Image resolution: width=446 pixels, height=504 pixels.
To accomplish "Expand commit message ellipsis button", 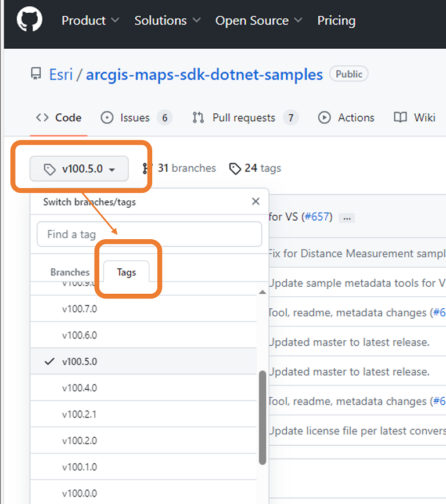I will tap(347, 218).
